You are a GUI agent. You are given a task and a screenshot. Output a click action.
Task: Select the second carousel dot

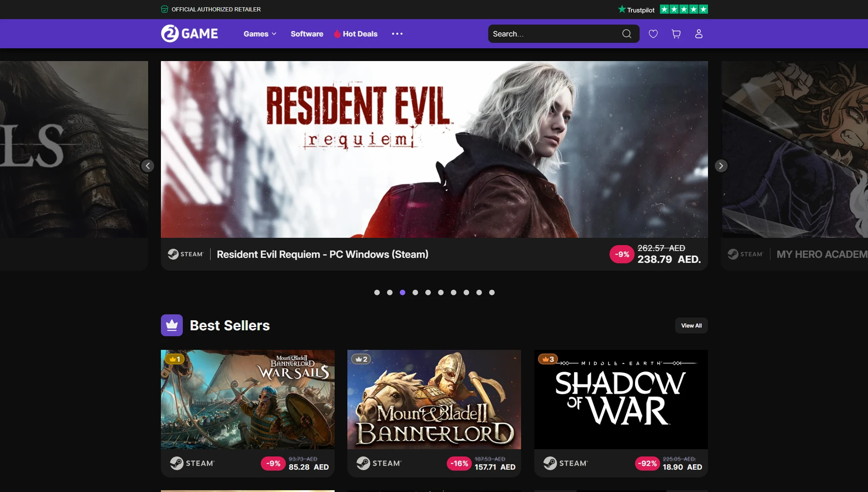click(390, 292)
